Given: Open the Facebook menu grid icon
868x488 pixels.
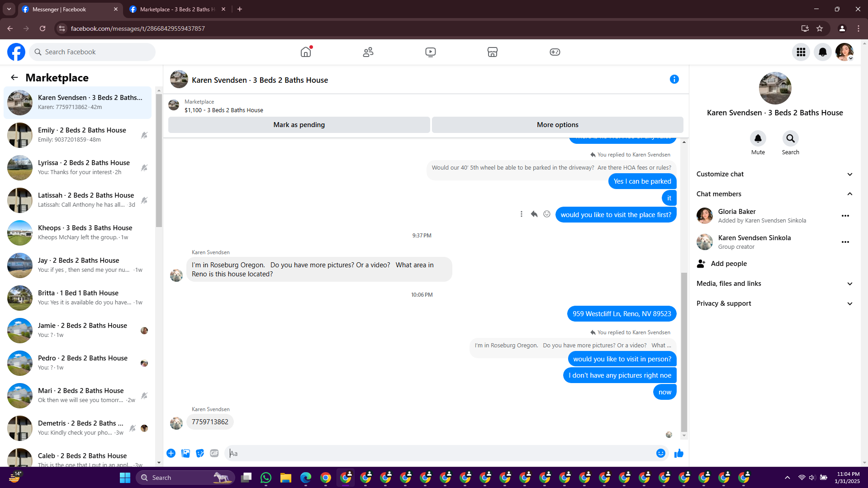Looking at the screenshot, I should [801, 52].
